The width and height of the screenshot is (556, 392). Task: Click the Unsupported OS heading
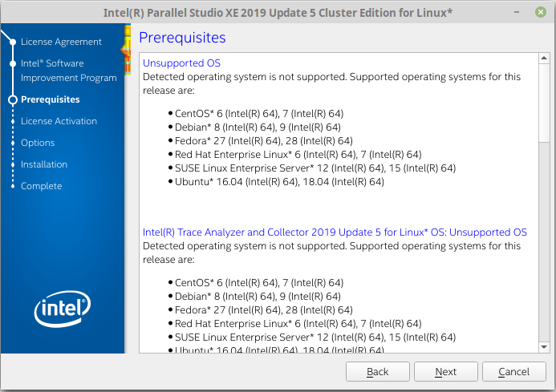181,63
